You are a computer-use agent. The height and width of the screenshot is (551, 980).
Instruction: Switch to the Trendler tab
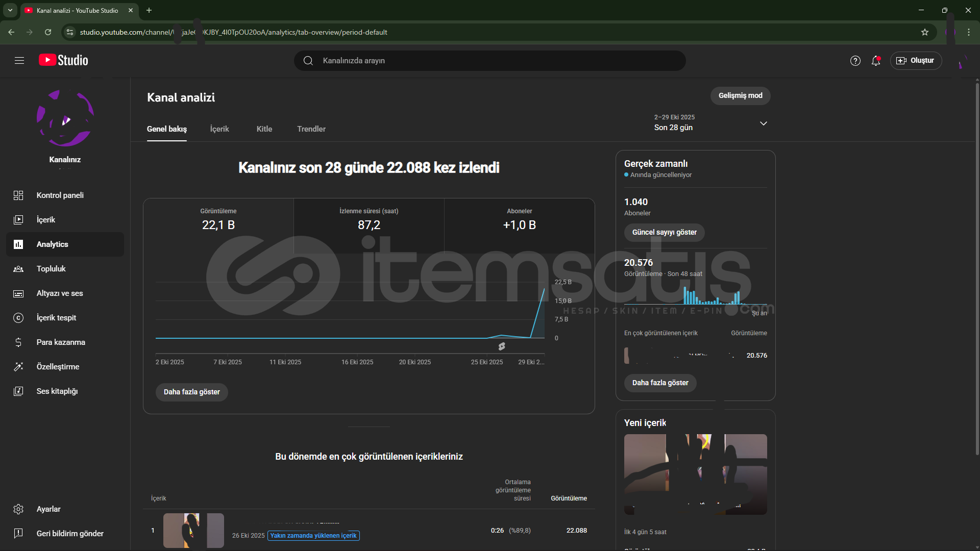point(311,129)
